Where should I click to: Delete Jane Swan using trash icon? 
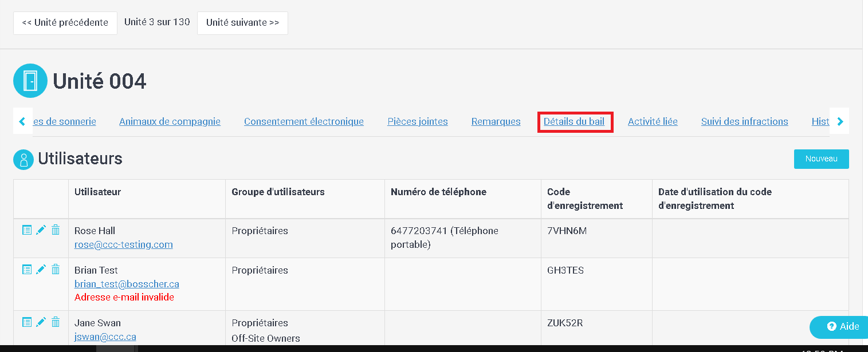click(56, 322)
